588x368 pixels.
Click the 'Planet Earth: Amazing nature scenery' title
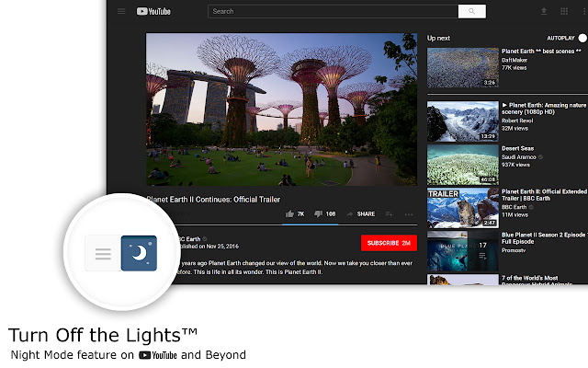[x=544, y=109]
